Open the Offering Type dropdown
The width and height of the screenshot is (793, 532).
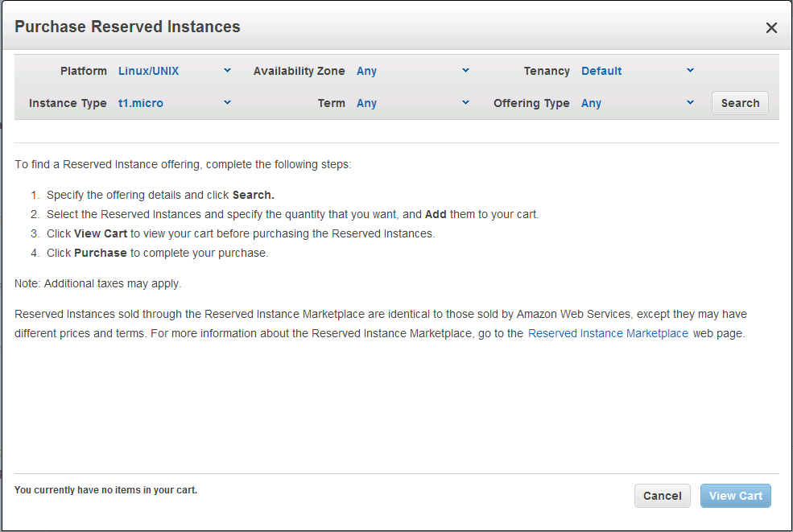[x=638, y=103]
